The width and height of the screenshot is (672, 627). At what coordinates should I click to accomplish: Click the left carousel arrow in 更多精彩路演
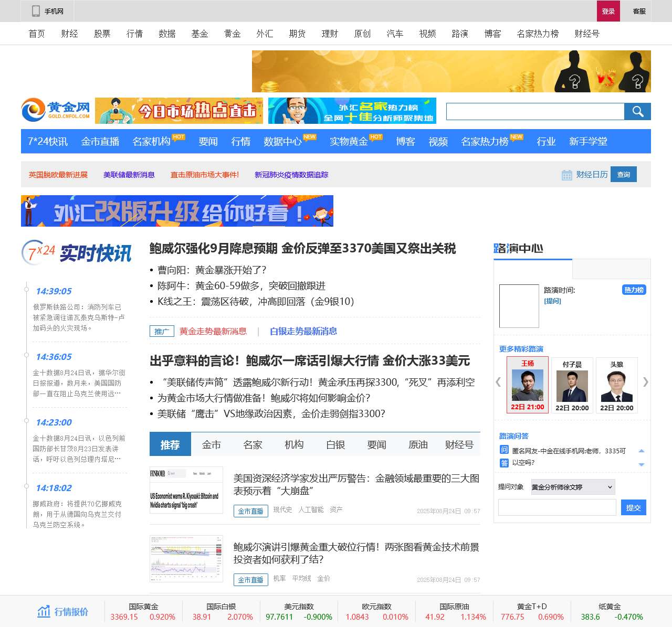[498, 382]
